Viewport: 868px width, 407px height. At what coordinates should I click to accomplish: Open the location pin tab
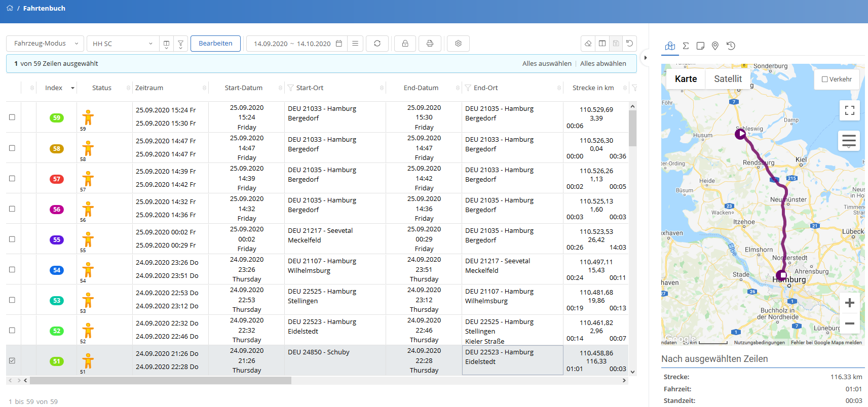715,46
